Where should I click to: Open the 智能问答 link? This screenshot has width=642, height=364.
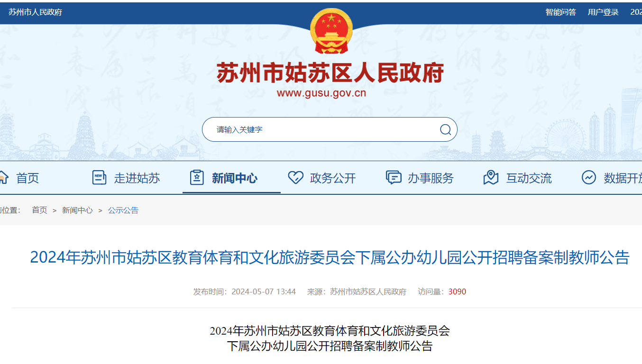tap(560, 12)
